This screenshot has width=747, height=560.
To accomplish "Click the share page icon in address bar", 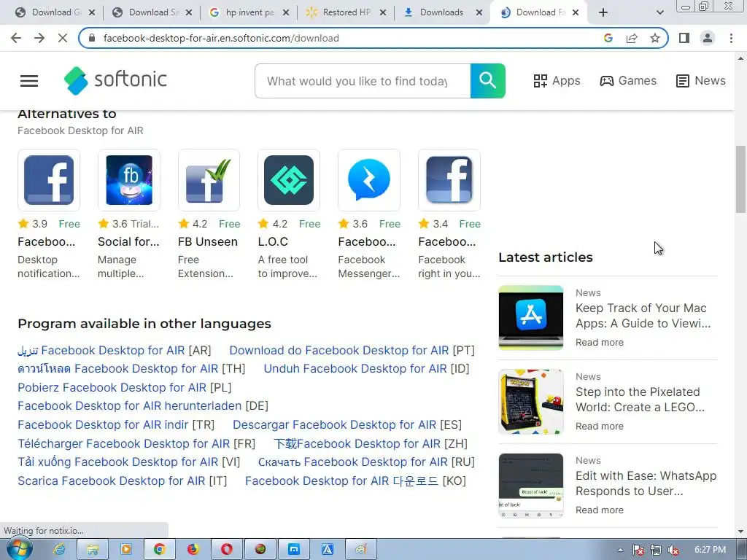I will tap(632, 38).
